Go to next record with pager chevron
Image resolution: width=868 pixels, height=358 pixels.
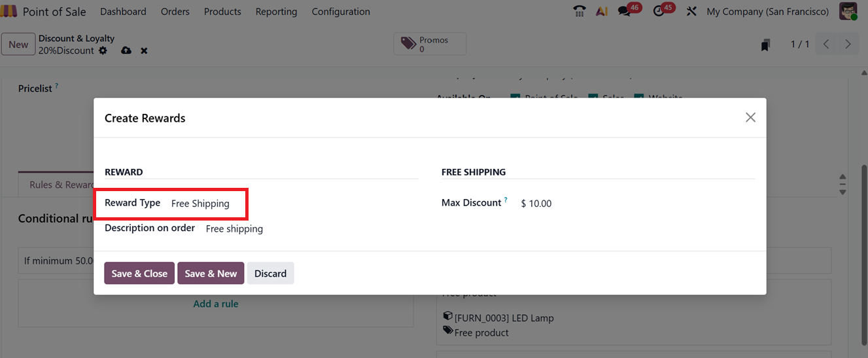848,44
